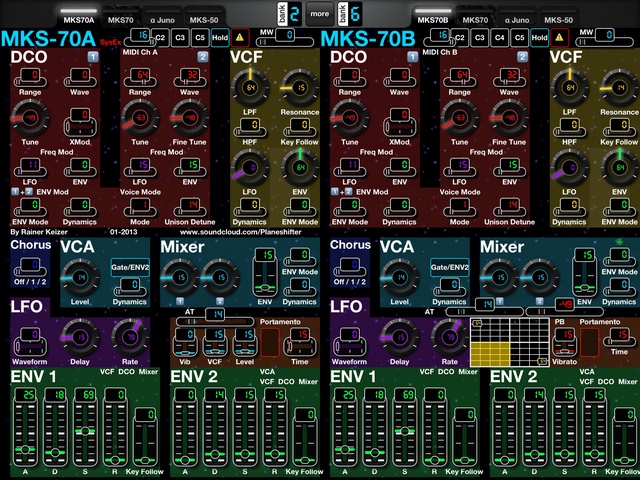Select DCO 1 badge in MKS-70B
640x480 pixels.
(413, 57)
